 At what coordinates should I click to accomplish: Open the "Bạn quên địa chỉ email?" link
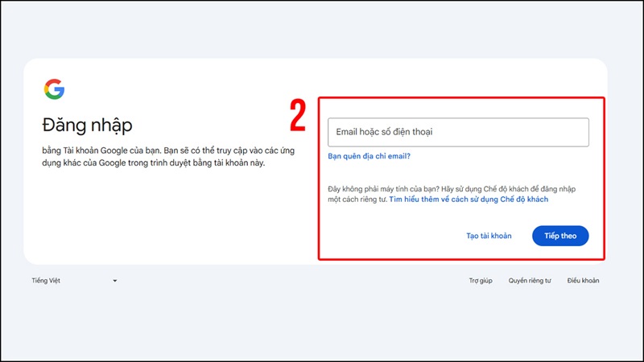click(369, 157)
